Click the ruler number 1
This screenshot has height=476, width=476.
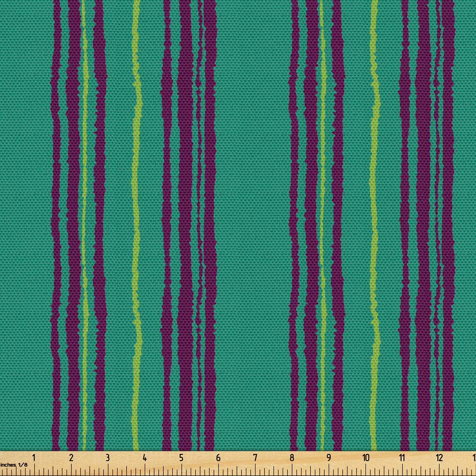coord(34,458)
